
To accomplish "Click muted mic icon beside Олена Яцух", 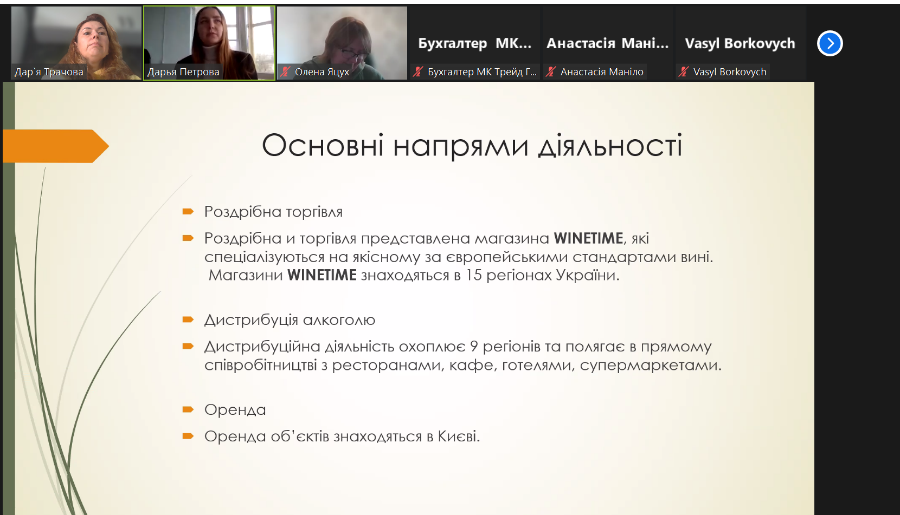I will coord(285,72).
